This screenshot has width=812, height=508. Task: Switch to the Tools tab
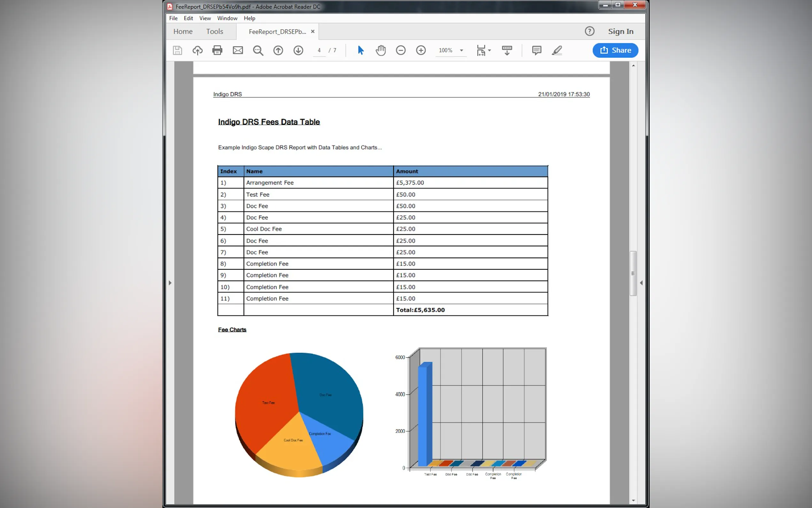pyautogui.click(x=215, y=31)
